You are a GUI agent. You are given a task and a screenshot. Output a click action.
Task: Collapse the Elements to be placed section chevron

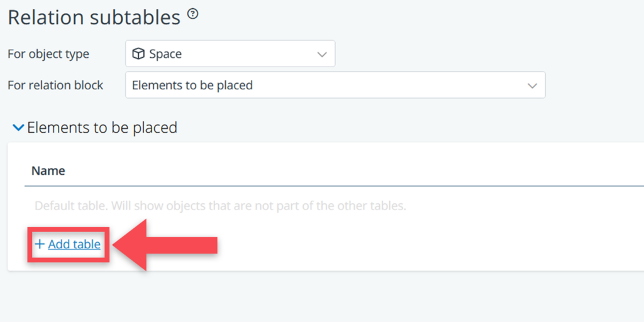[x=19, y=128]
